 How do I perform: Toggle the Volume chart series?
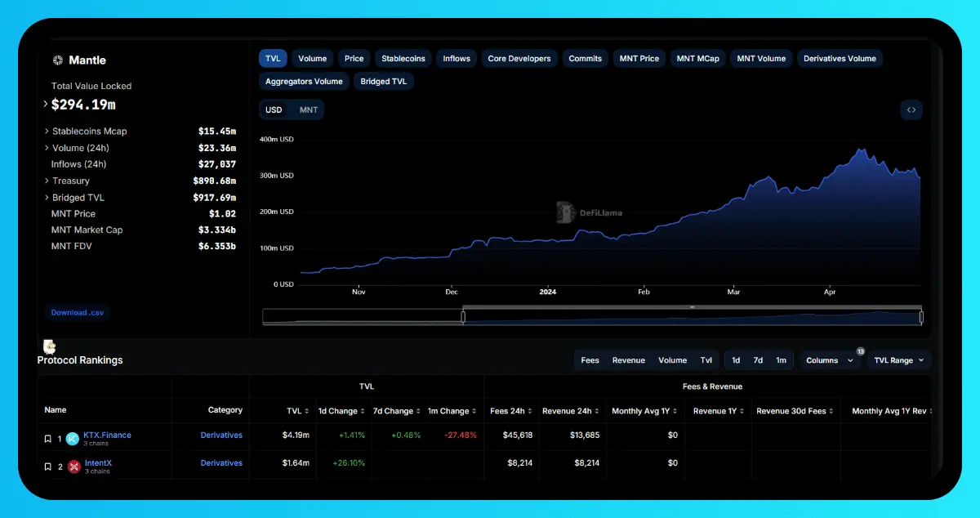[312, 59]
